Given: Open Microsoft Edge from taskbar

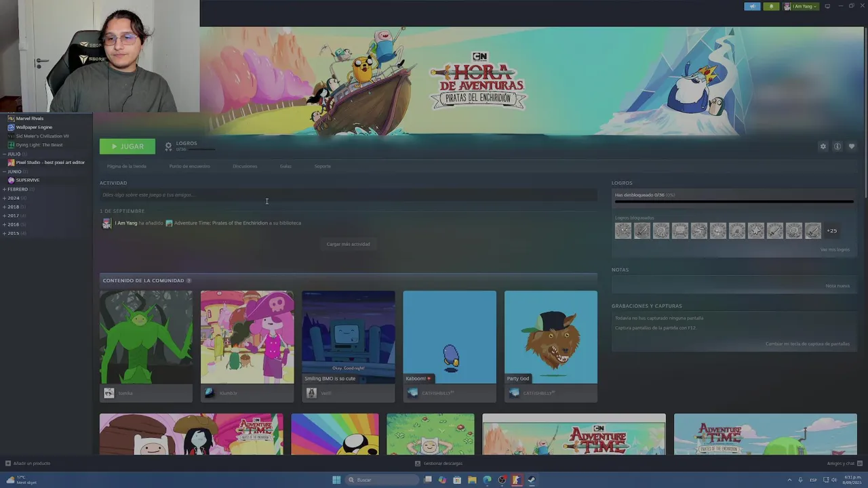Looking at the screenshot, I should coord(487,480).
